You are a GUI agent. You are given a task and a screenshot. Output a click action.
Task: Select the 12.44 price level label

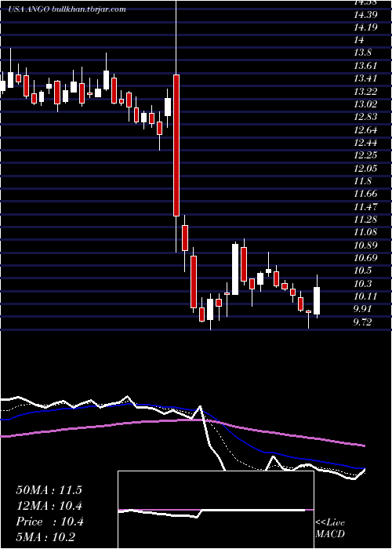pos(365,143)
